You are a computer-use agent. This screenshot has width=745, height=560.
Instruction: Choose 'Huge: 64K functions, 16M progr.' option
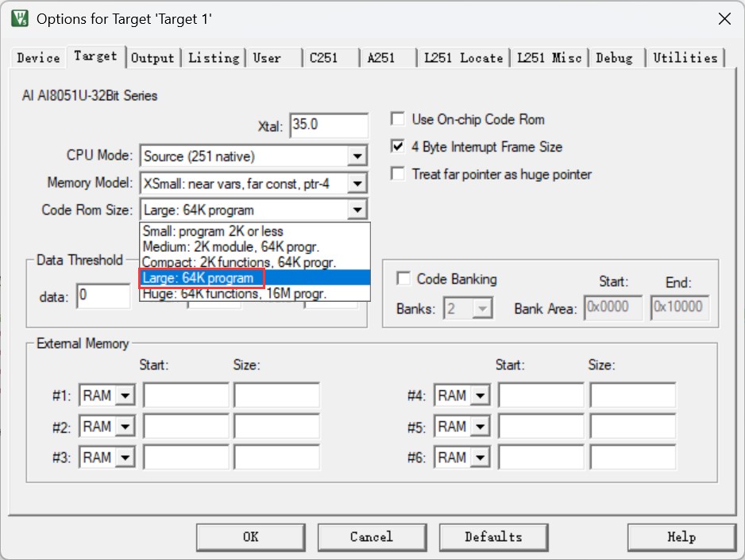pyautogui.click(x=255, y=294)
